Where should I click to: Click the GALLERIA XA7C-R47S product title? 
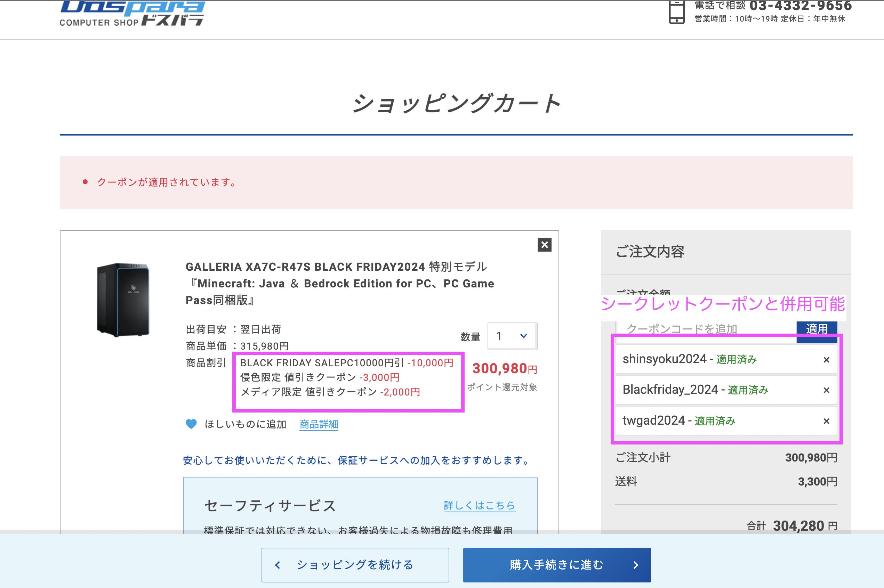340,284
